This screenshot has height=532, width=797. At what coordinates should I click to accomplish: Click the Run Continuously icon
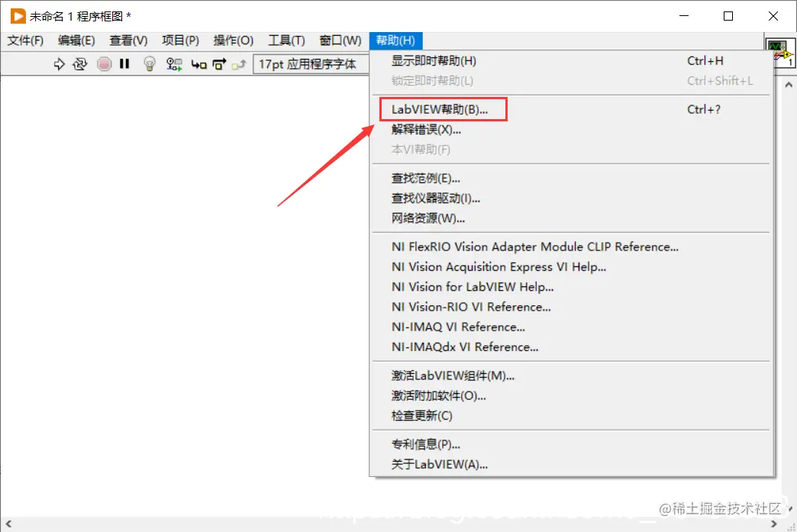coord(80,64)
